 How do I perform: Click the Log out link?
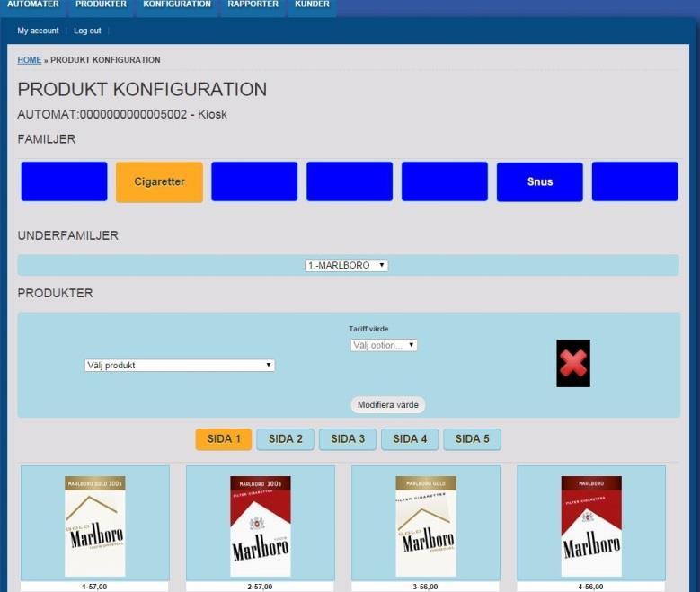coord(87,31)
